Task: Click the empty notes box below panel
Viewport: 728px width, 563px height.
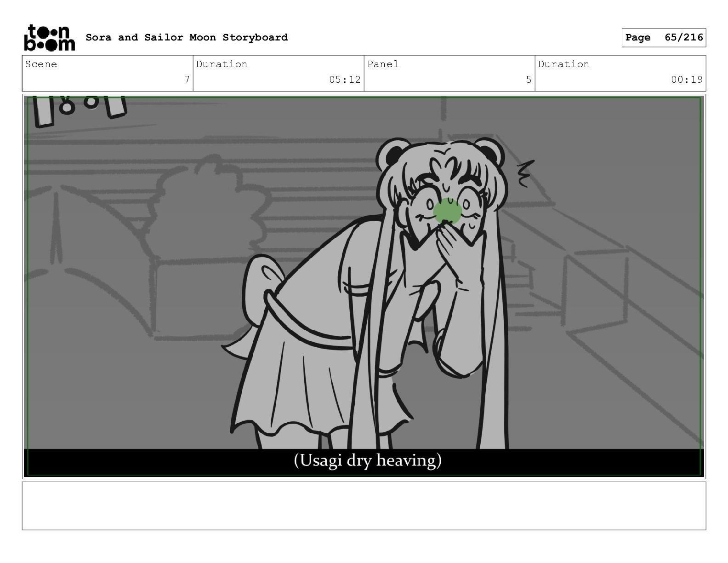Action: (364, 506)
